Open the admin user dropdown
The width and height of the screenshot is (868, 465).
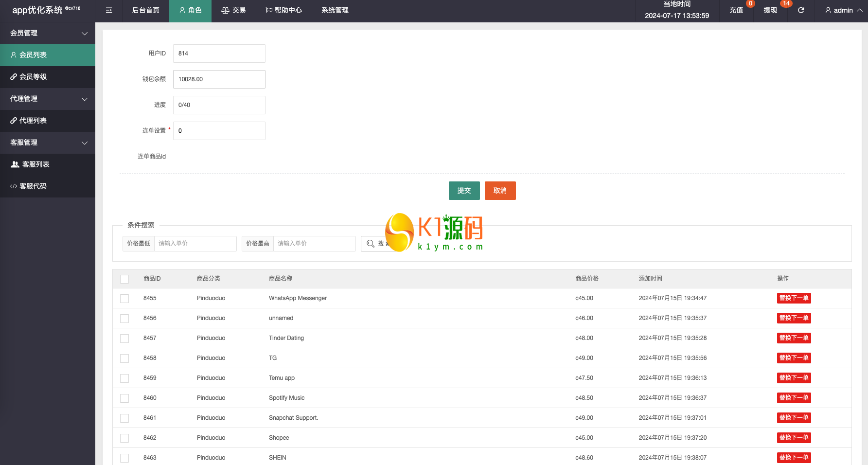[844, 10]
